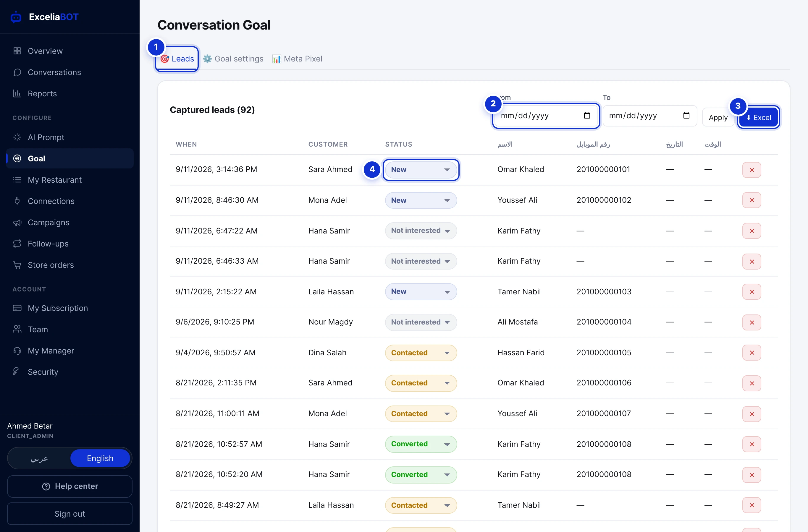
Task: Sign out of the account
Action: pos(70,514)
